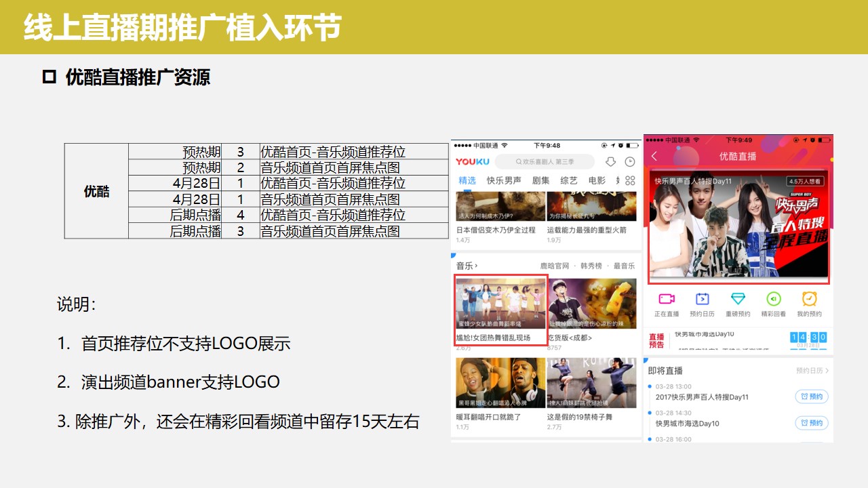This screenshot has width=868, height=488.
Task: Click the table cell with number 4
Action: pyautogui.click(x=241, y=215)
